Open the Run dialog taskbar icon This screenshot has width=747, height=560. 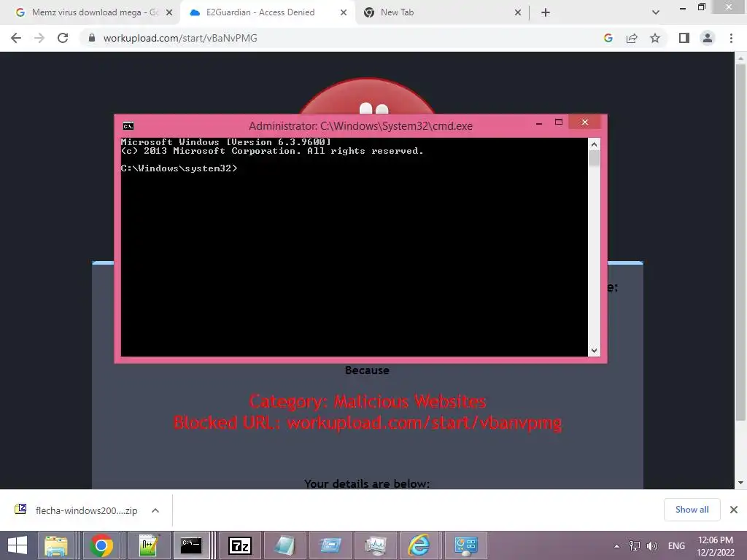(330, 545)
